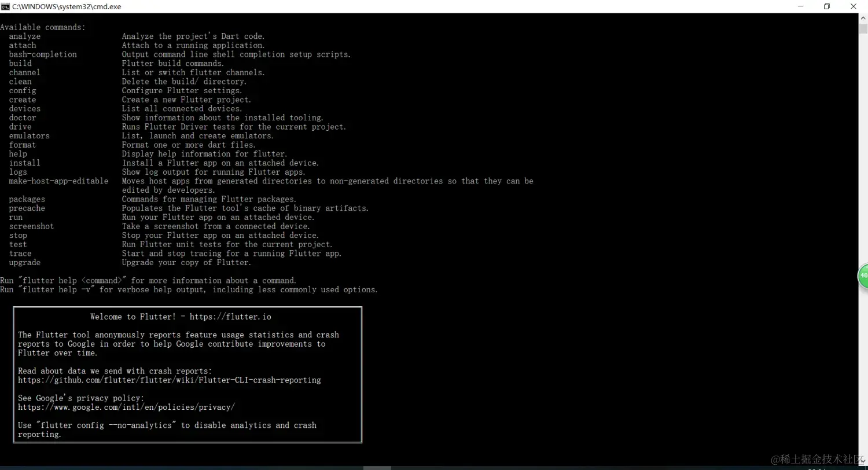This screenshot has width=868, height=470.
Task: Click the scrollbar up arrow
Action: (x=863, y=19)
